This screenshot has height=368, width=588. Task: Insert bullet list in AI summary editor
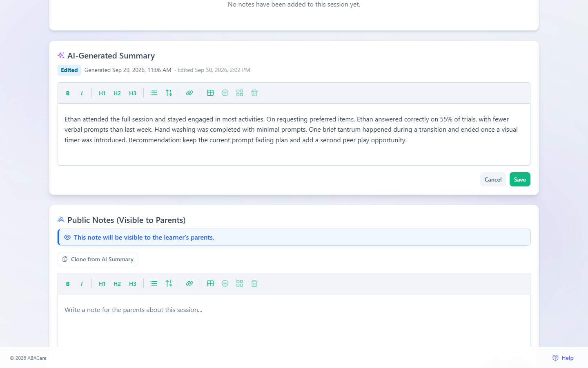154,93
